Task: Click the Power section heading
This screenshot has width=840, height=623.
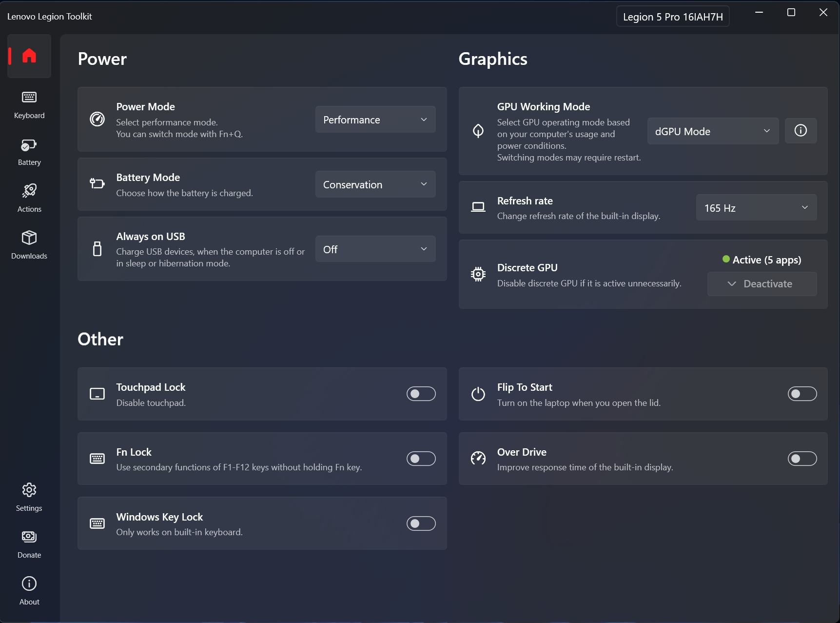Action: (102, 59)
